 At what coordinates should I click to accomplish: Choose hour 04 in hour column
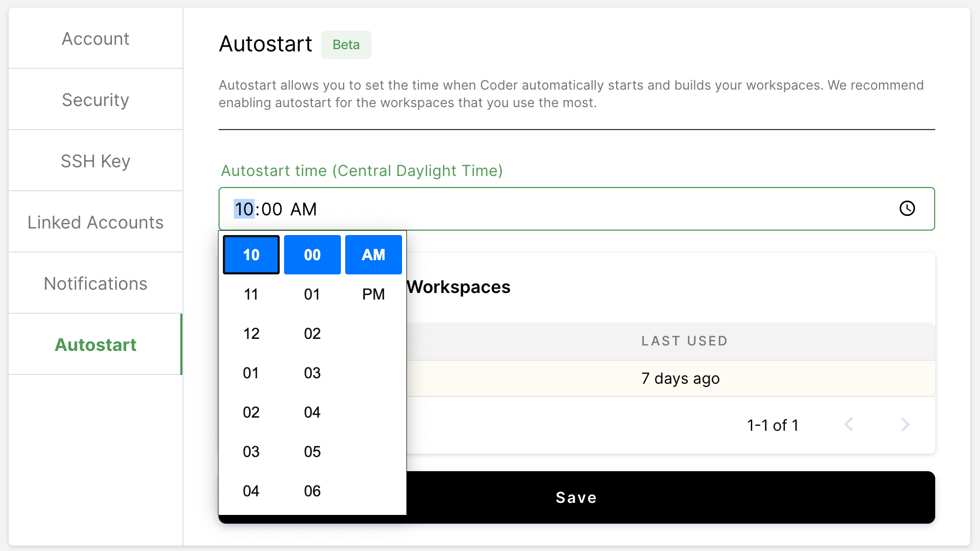[x=251, y=491]
